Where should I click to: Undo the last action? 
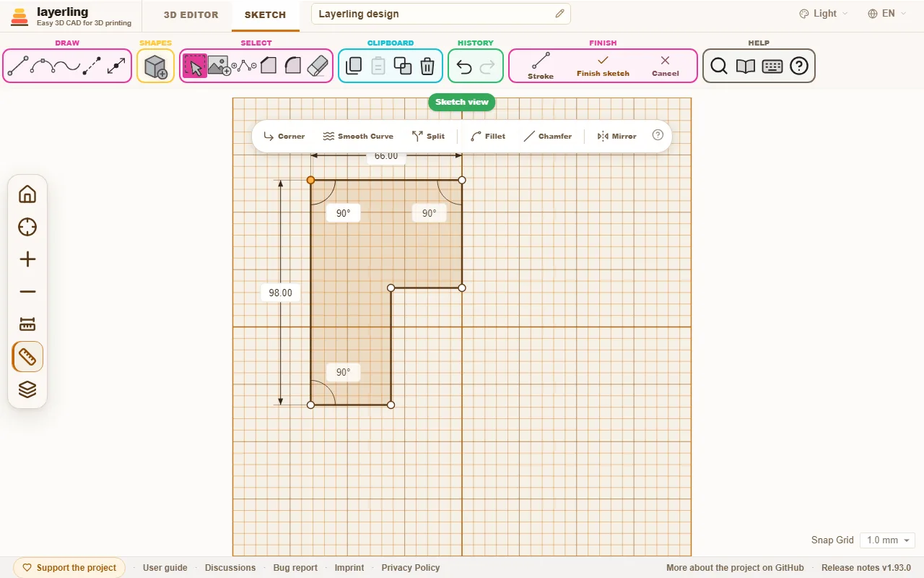(x=464, y=66)
